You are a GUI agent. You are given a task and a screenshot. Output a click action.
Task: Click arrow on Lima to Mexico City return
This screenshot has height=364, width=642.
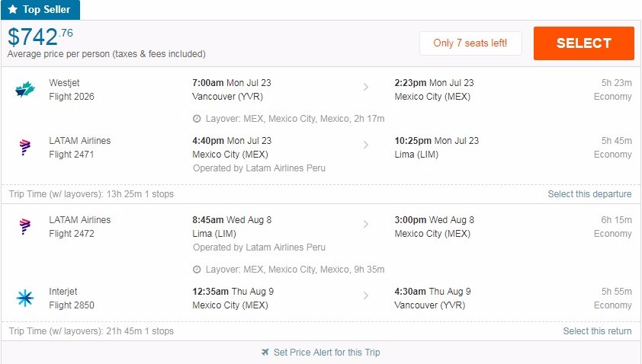pyautogui.click(x=366, y=225)
